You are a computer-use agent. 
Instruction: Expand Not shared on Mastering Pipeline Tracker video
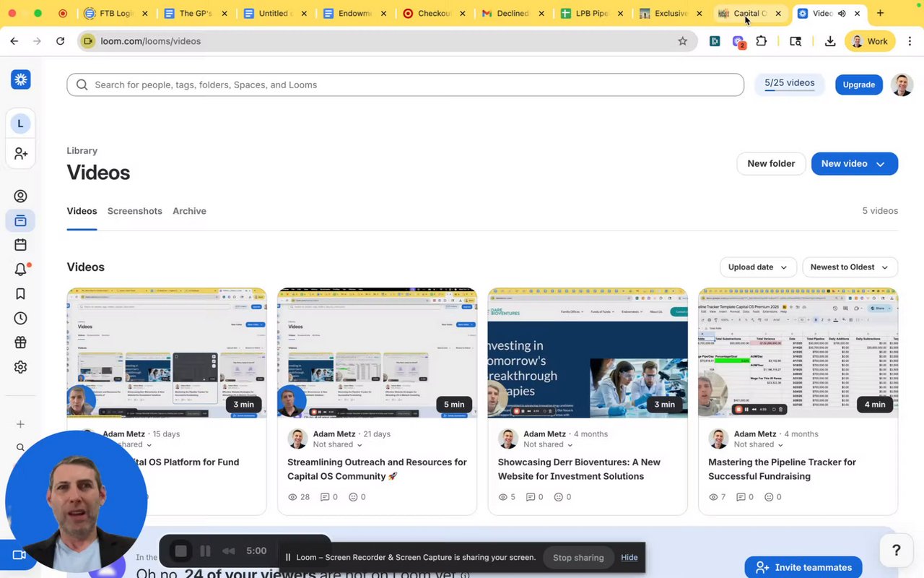[759, 445]
